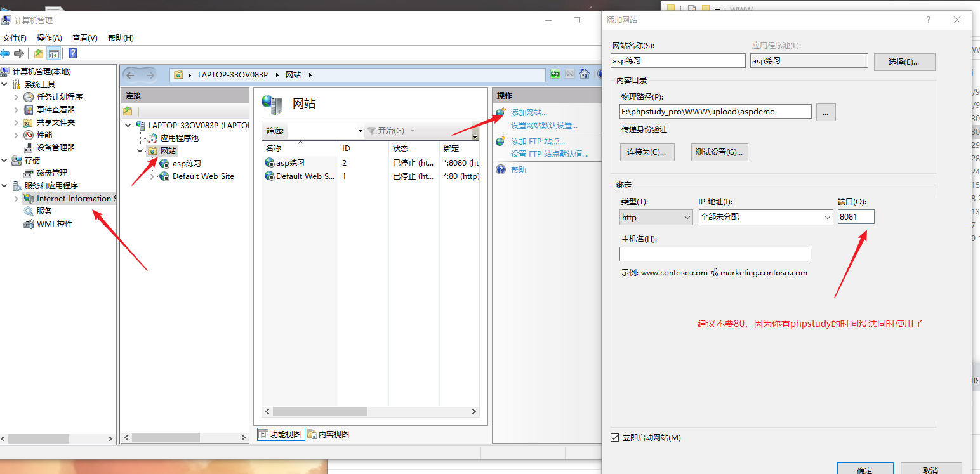Click the 连接为(C)... button
Screen dimensions: 980x474
647,152
